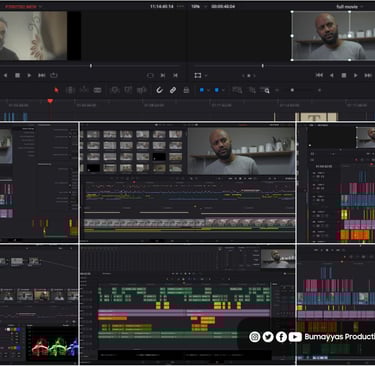Stop playback in the timeline viewer

[x=344, y=76]
